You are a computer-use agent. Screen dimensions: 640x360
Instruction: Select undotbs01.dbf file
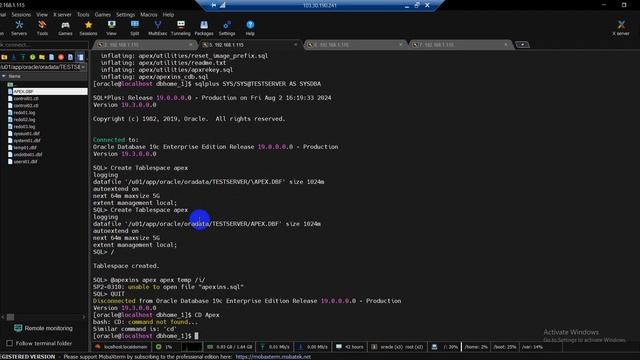pos(27,154)
